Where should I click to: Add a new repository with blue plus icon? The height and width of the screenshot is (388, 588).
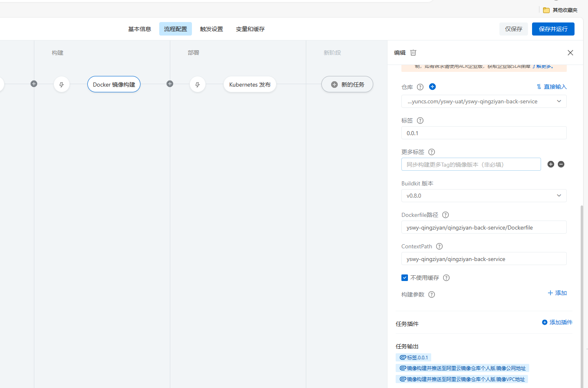pos(432,87)
